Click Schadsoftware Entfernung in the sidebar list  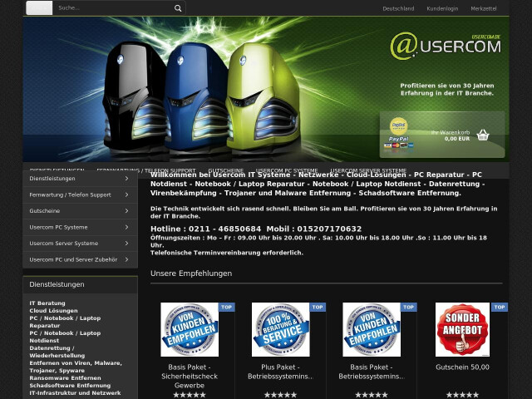tap(70, 385)
